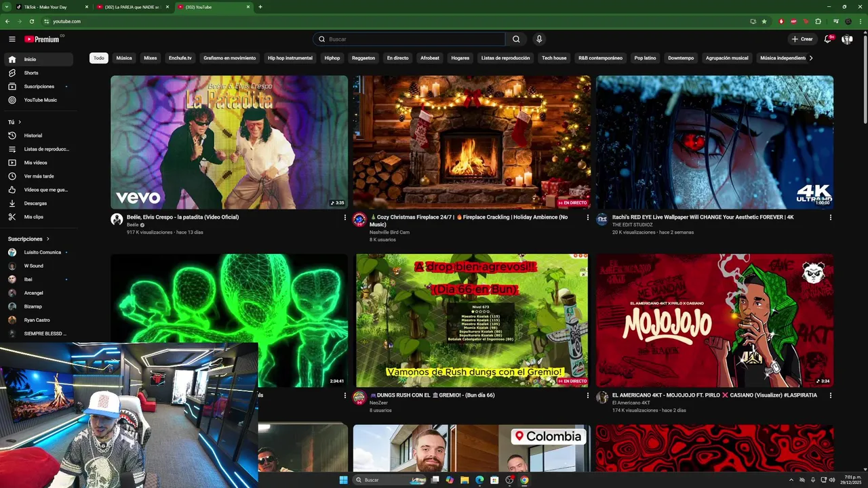This screenshot has height=488, width=868.
Task: Open a new browser tab
Action: [260, 7]
